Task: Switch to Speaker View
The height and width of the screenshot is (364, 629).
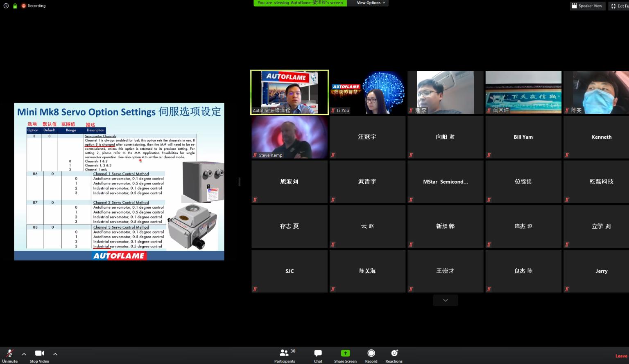Action: click(587, 6)
